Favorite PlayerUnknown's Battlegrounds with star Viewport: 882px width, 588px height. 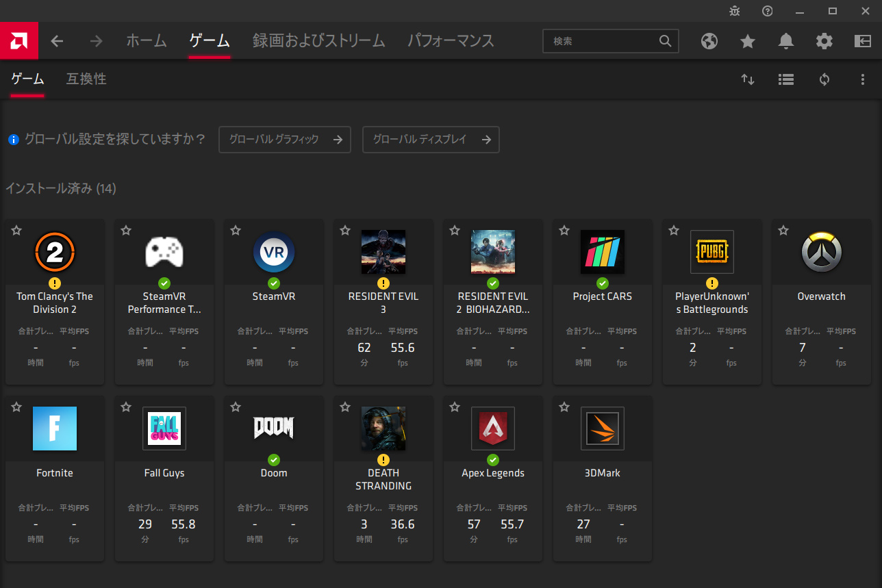[674, 231]
